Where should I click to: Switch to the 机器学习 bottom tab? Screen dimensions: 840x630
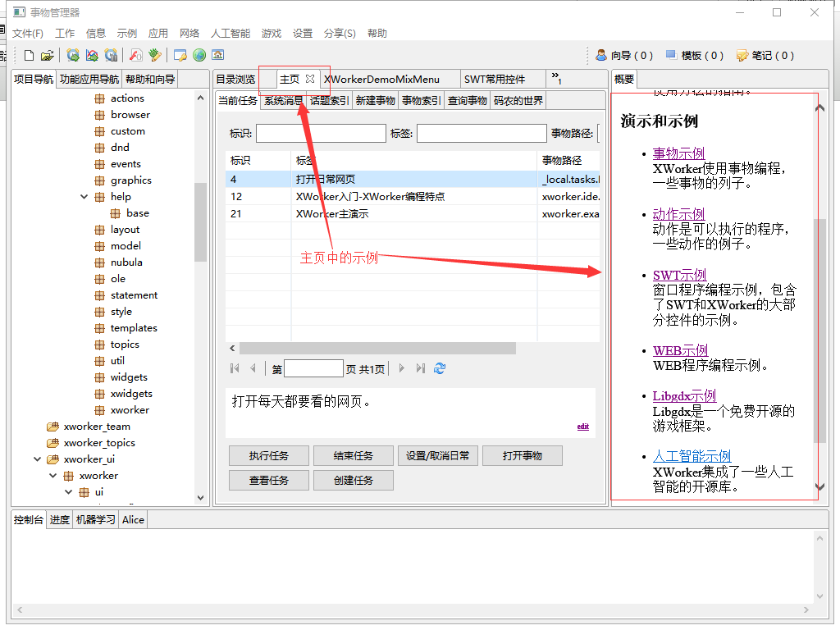[x=95, y=519]
